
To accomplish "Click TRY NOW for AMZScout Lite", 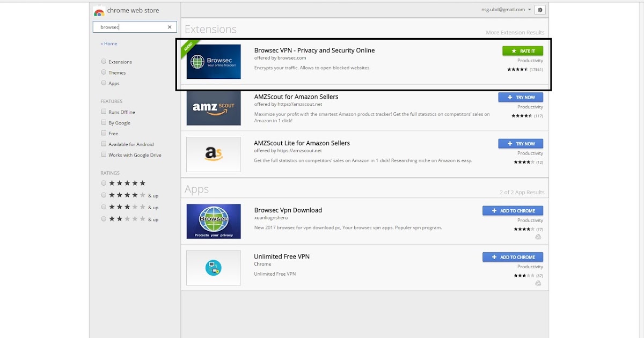I will pos(521,144).
